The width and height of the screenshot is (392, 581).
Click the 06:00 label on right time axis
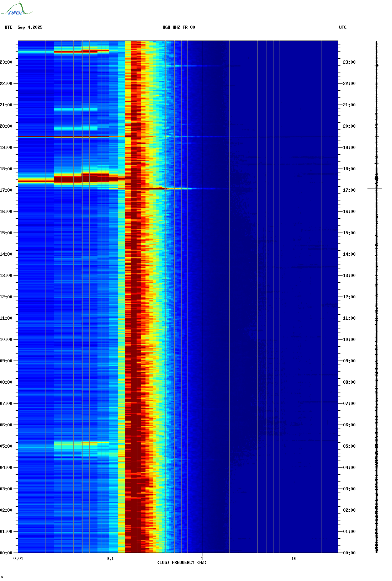tap(349, 425)
